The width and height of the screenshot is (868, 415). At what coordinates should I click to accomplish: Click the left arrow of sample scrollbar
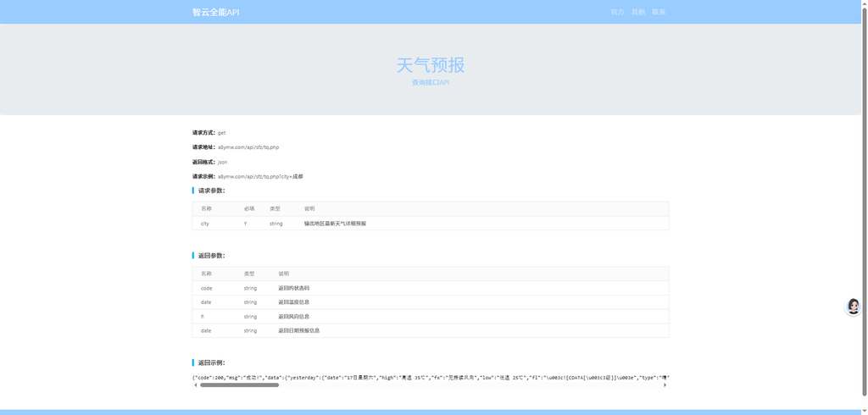(x=195, y=385)
